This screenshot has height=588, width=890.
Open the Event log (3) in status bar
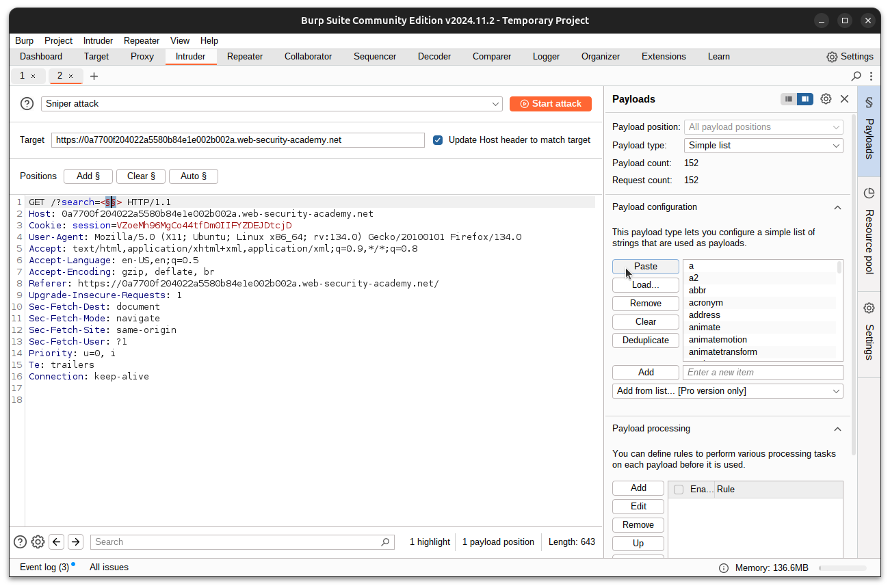pyautogui.click(x=44, y=567)
